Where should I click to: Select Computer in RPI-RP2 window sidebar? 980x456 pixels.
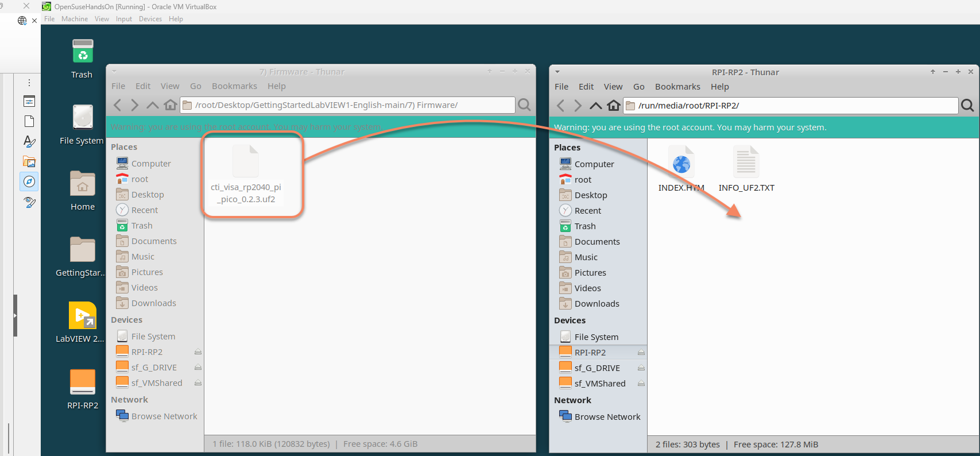(598, 164)
